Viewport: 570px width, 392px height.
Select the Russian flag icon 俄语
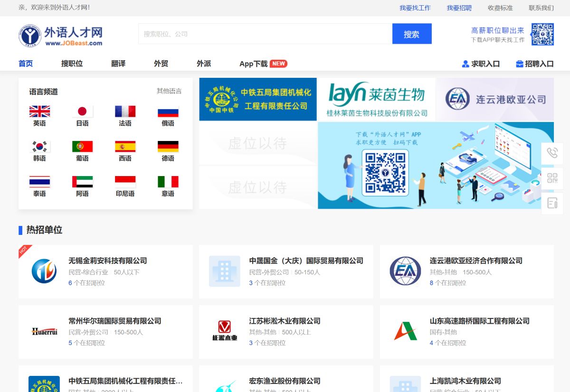[x=168, y=112]
